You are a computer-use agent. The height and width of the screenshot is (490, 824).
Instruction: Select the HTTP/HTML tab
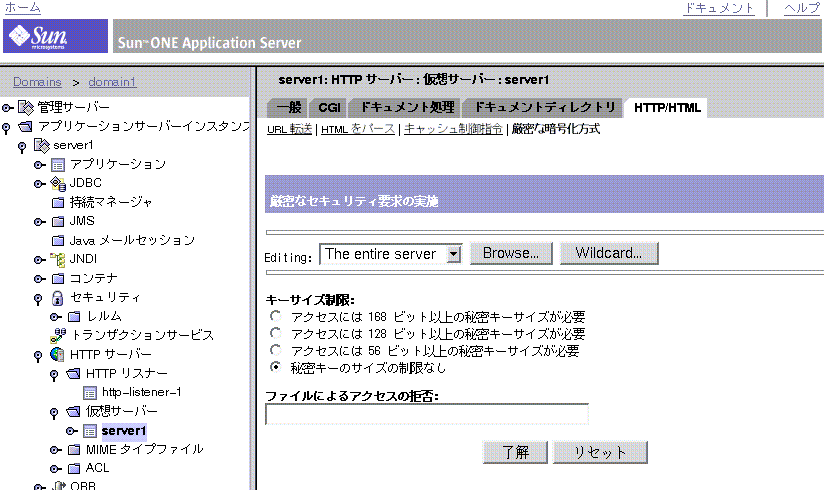click(x=667, y=108)
